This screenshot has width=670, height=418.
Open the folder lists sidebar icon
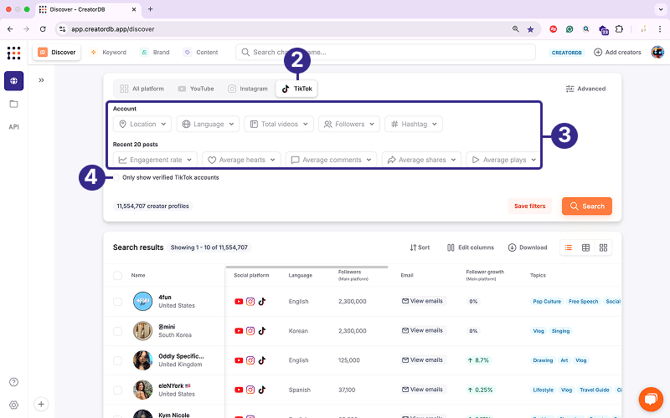tap(14, 104)
